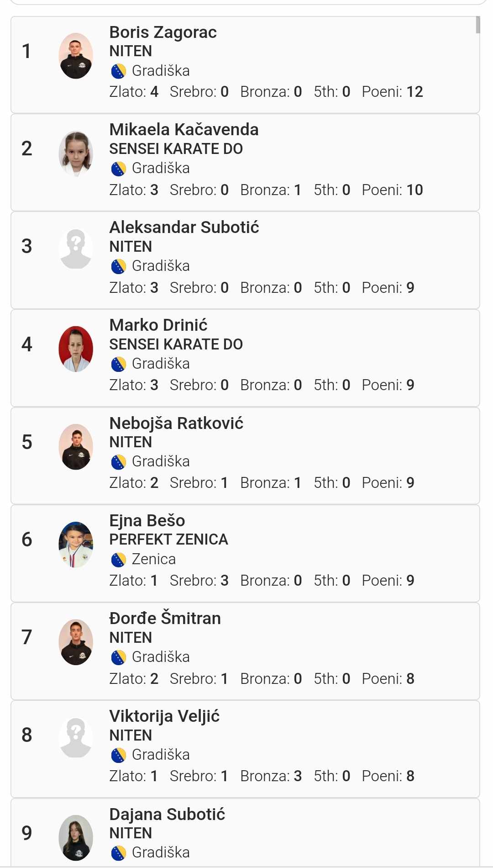Click the flag icon under Dajana Subotić
Viewport: 493px width, 868px height.
118,853
